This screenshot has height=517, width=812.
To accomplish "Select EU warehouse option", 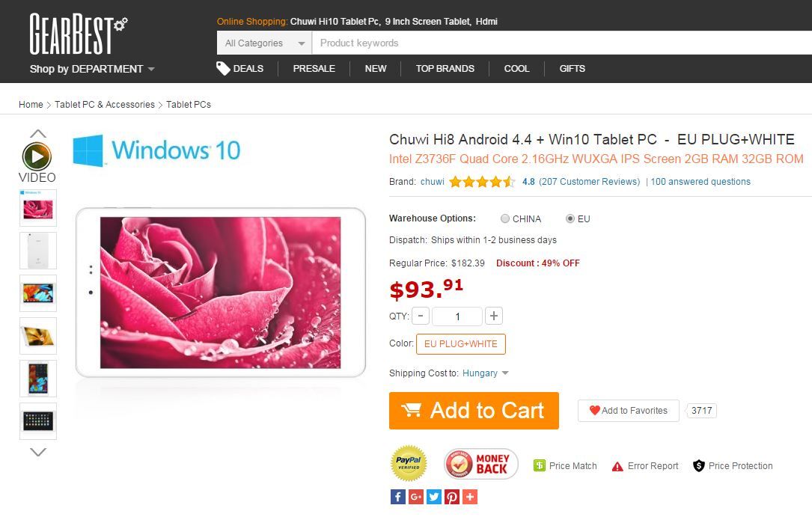I will coord(570,219).
